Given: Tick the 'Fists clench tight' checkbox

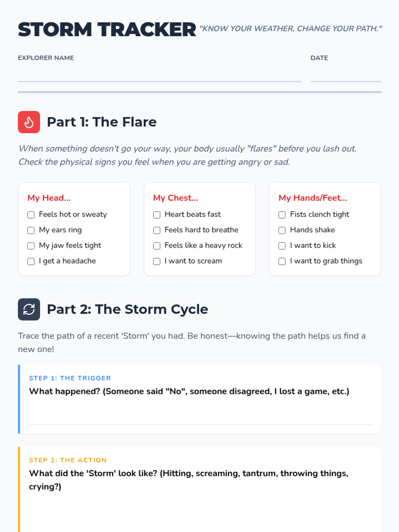Looking at the screenshot, I should tap(282, 215).
